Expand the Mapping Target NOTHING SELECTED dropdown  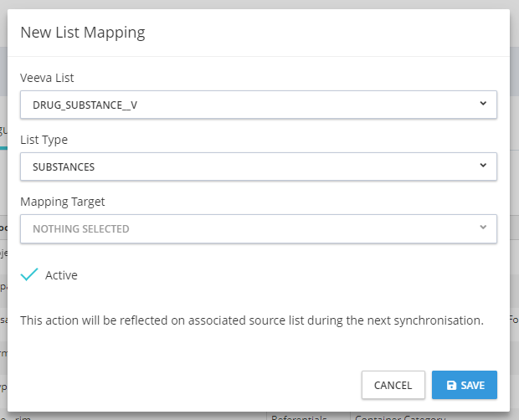point(251,228)
